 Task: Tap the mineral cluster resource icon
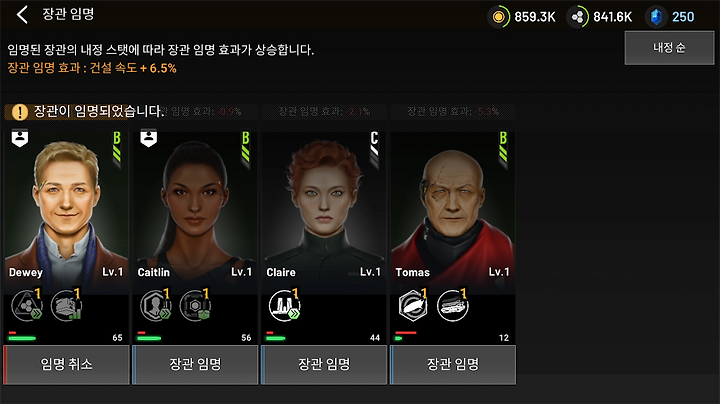coord(578,17)
